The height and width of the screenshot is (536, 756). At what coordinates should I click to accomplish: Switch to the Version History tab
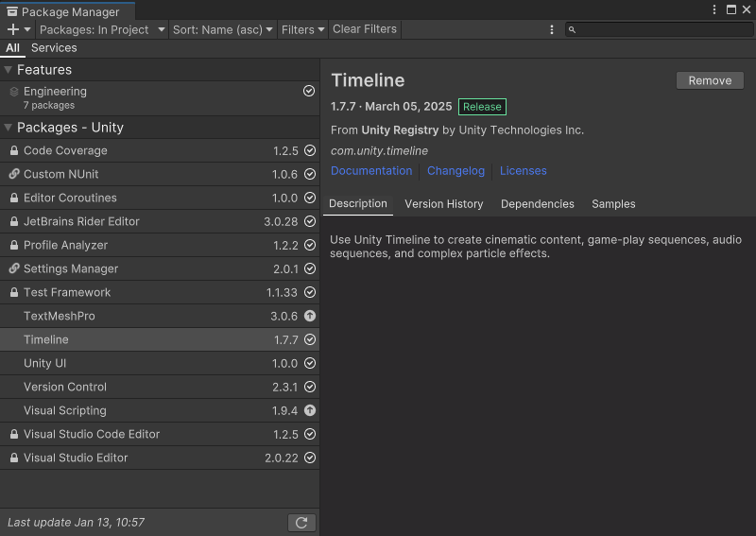tap(443, 204)
